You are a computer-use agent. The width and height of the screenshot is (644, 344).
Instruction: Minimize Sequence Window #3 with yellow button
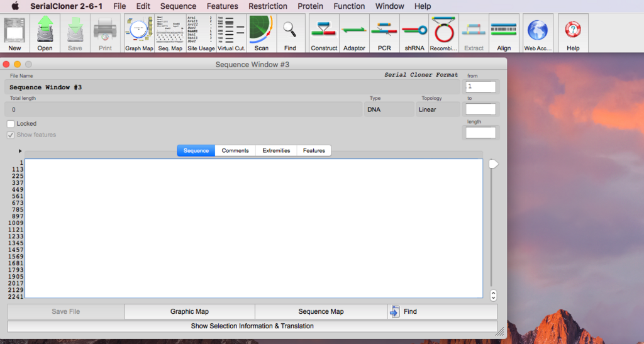tap(17, 64)
